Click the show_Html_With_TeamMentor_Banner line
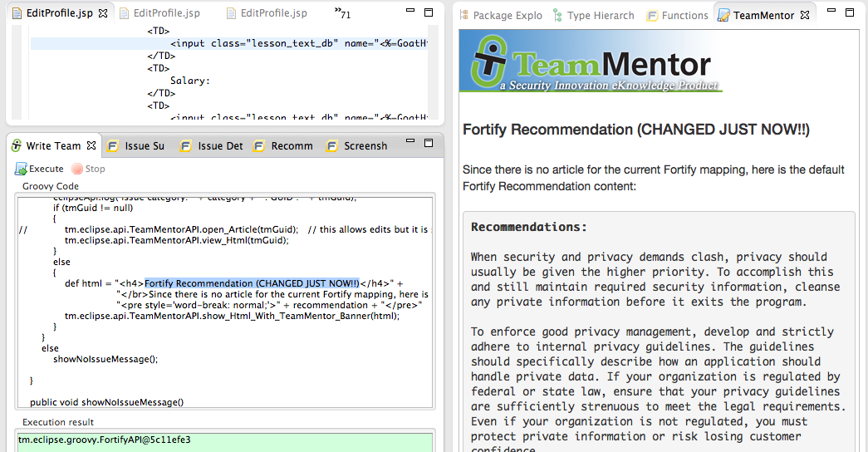The height and width of the screenshot is (452, 868). tap(232, 316)
